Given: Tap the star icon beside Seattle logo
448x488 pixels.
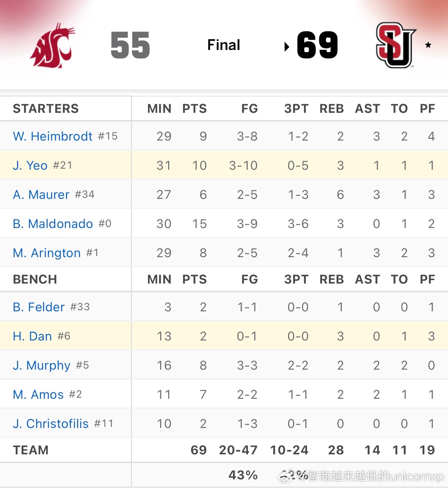Looking at the screenshot, I should tap(428, 45).
